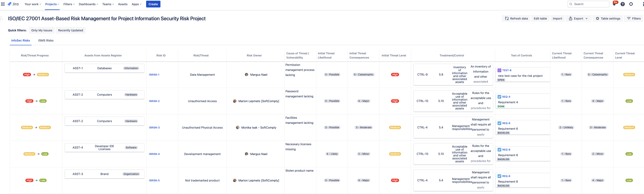Click Monika Isak avatar icon

click(x=237, y=128)
